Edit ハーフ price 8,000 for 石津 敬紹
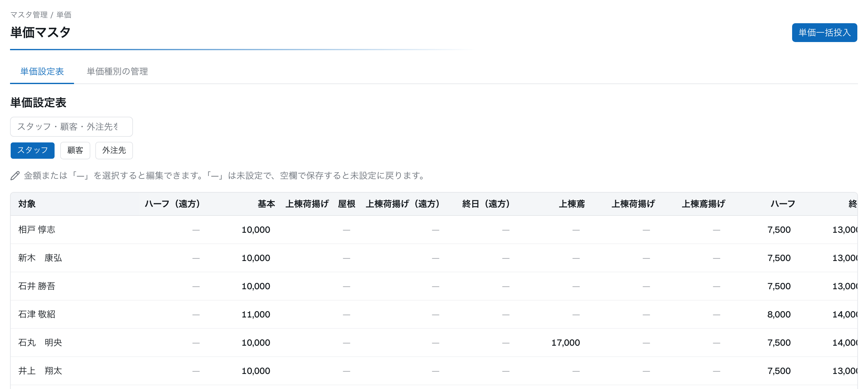 [779, 315]
